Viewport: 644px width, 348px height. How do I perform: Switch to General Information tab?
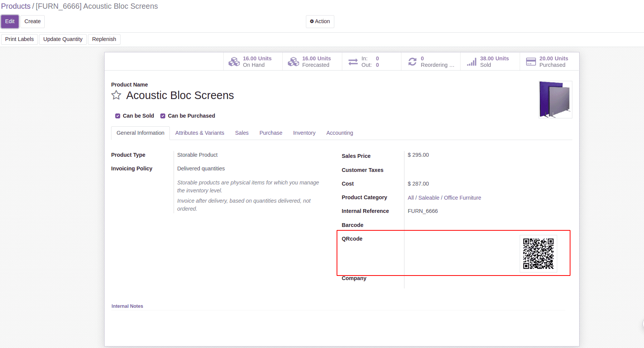pos(140,133)
